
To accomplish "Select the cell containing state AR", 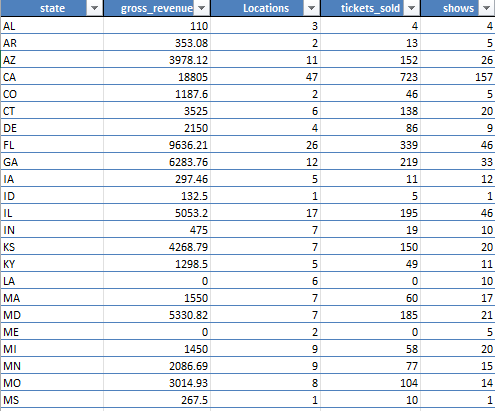I will click(52, 43).
